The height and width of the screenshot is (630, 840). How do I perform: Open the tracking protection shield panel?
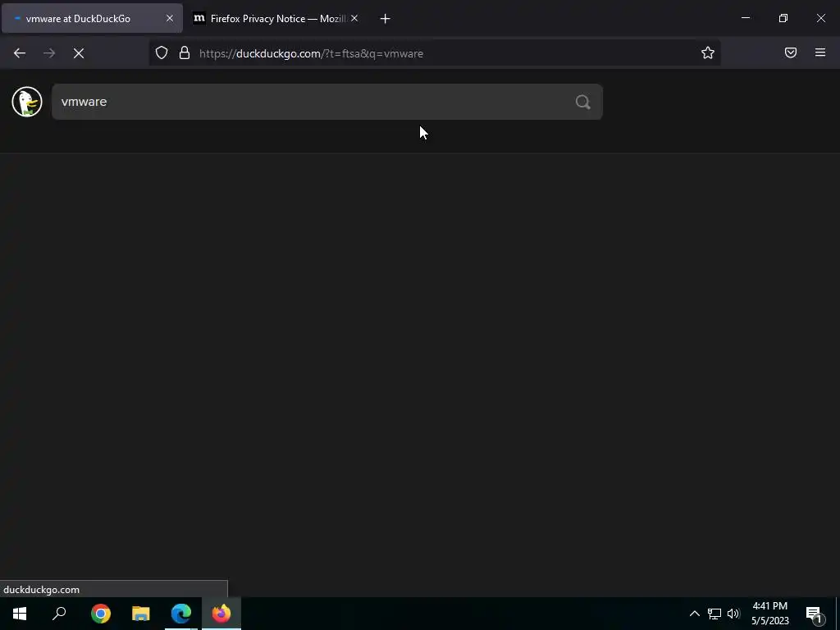point(162,52)
